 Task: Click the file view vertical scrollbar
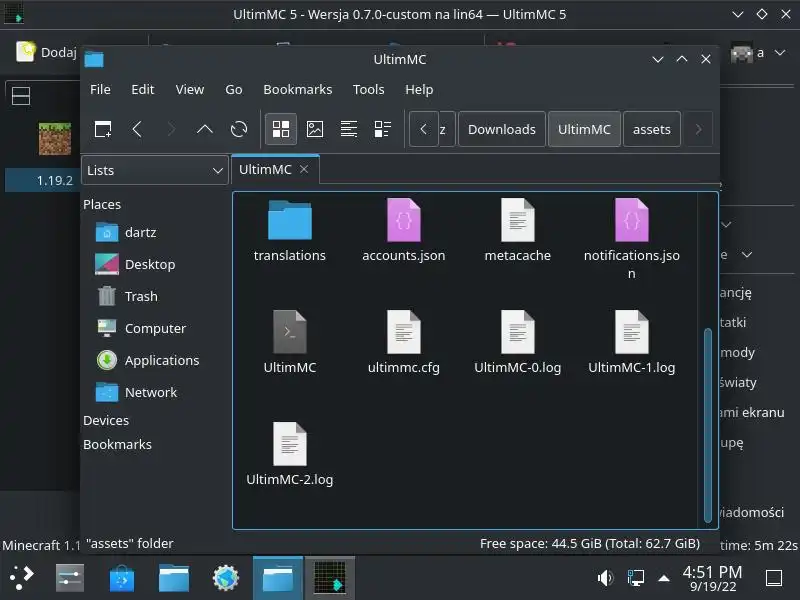(708, 426)
